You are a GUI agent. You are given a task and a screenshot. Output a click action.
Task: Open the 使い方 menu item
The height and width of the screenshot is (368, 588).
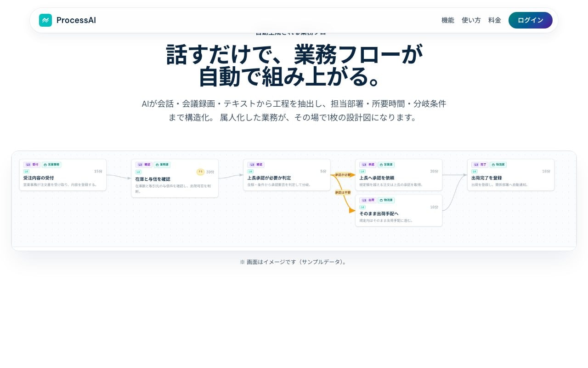pos(471,20)
